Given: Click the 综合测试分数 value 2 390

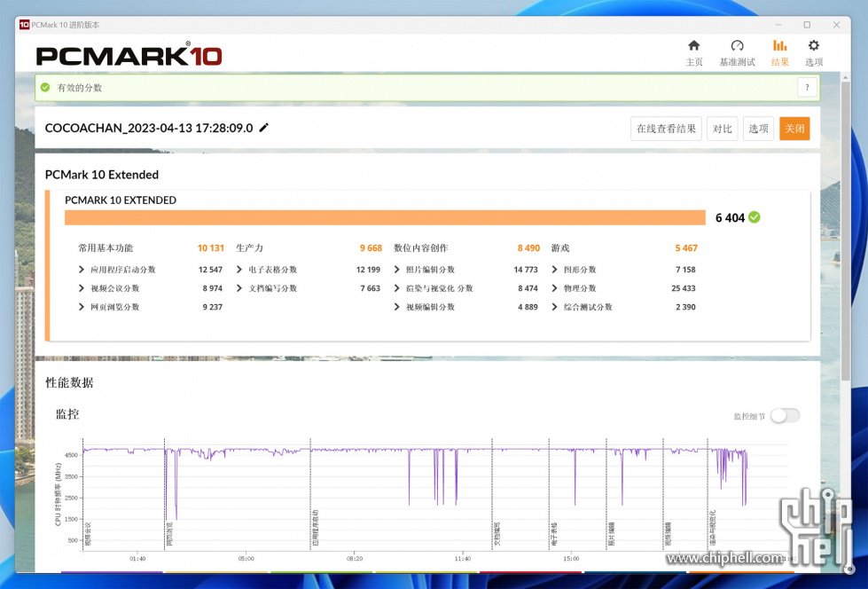Looking at the screenshot, I should 686,307.
